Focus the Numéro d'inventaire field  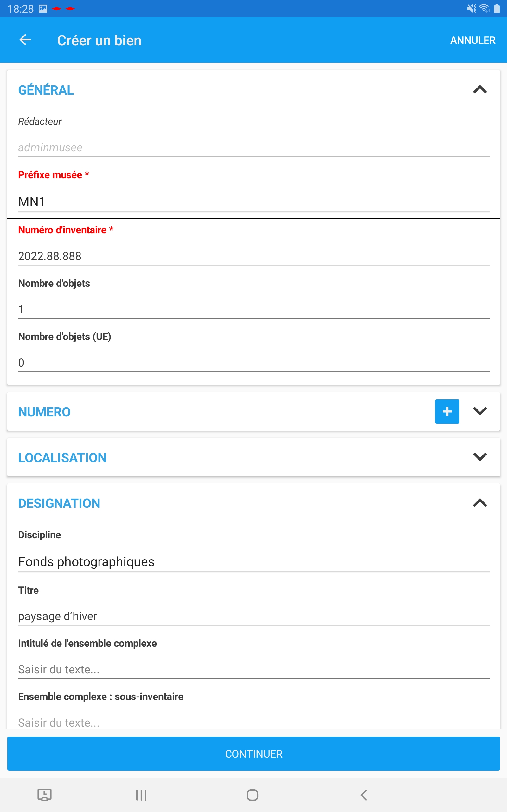tap(253, 256)
